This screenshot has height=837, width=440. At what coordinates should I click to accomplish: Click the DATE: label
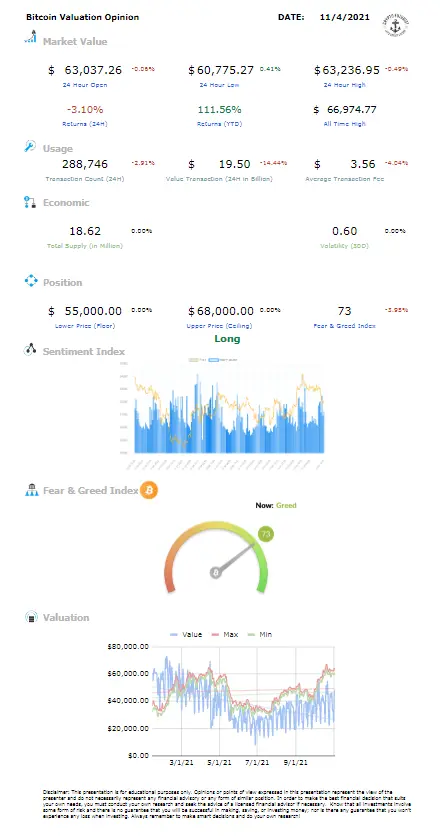click(291, 17)
